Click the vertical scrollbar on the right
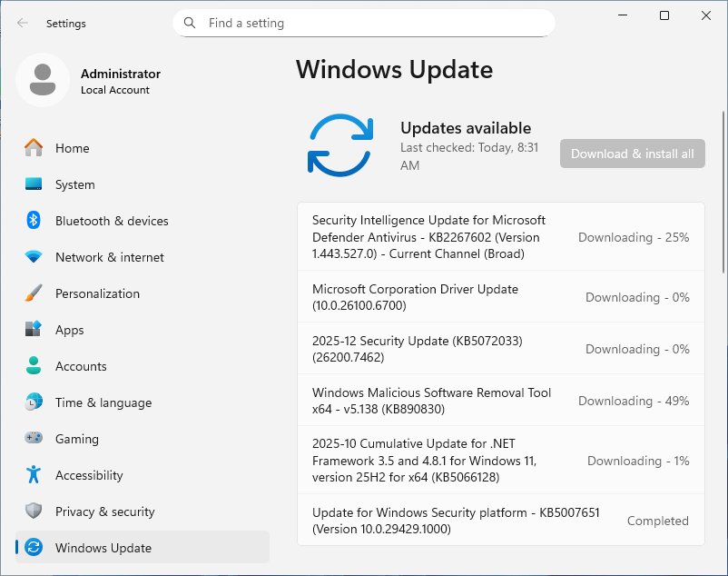728x576 pixels. (x=723, y=192)
